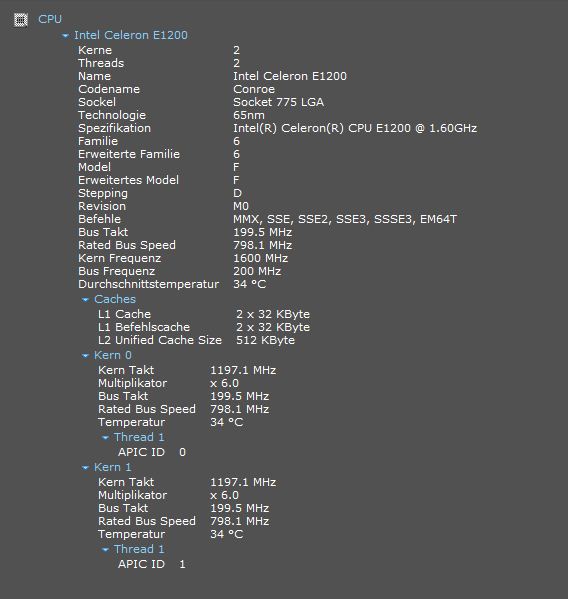Select the Kern Frequenz 1600 MHz value
The height and width of the screenshot is (599, 568).
(261, 258)
